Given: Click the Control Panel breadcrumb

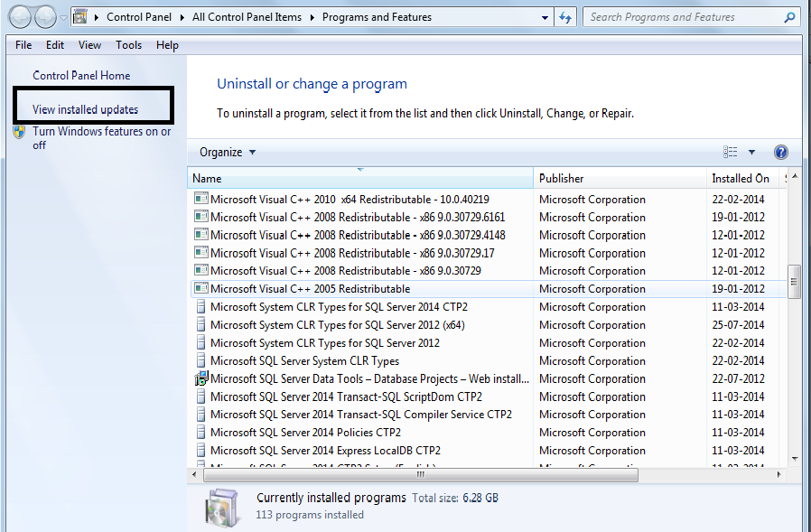Looking at the screenshot, I should point(138,17).
